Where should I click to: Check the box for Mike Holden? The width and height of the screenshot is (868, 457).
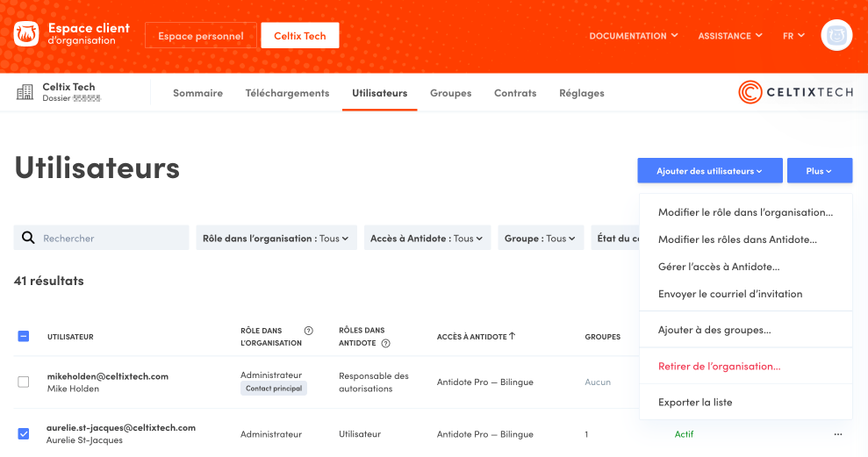point(24,382)
